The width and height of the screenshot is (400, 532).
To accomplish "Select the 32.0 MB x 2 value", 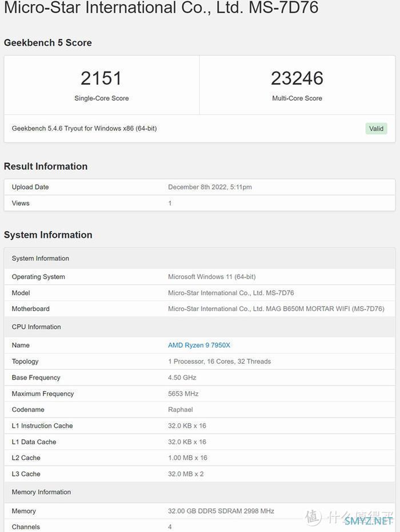I will click(186, 474).
